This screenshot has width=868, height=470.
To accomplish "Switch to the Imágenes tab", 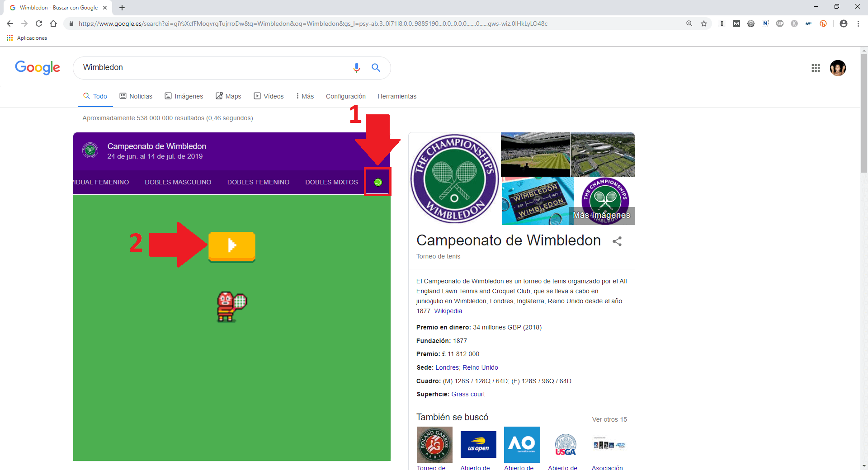I will click(x=184, y=96).
